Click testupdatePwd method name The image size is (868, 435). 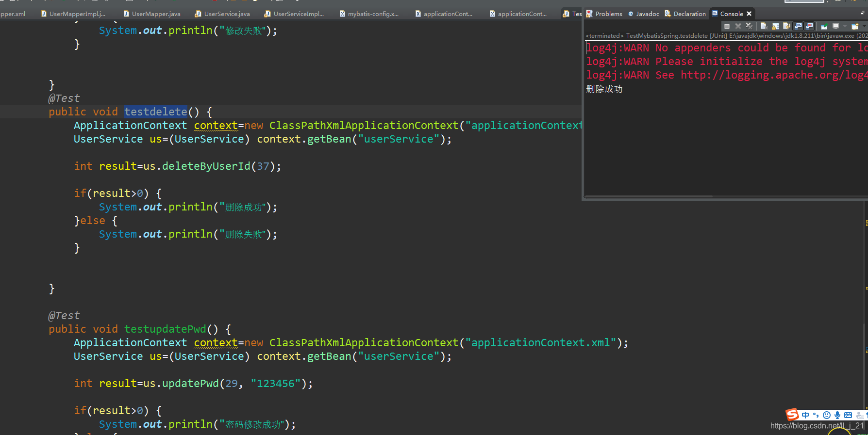165,329
